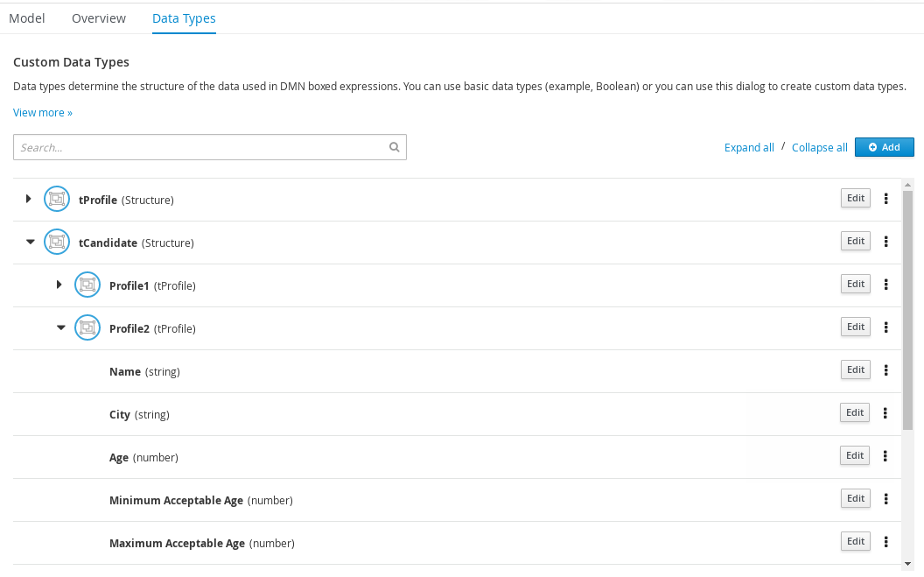924x577 pixels.
Task: Open the kebab menu for Maximum Acceptable Age
Action: coord(885,542)
